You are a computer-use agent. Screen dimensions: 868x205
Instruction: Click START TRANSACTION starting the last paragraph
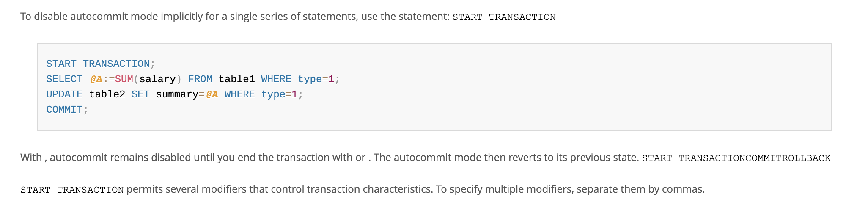(72, 190)
